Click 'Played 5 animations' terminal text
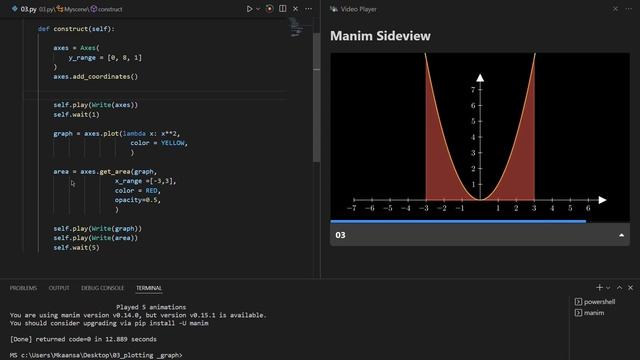This screenshot has height=360, width=640. click(151, 307)
